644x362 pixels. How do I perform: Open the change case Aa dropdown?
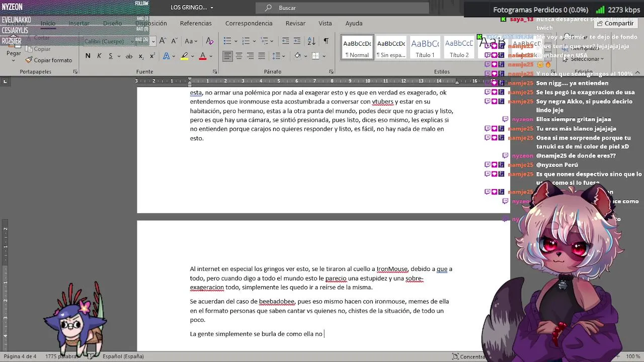[x=191, y=41]
